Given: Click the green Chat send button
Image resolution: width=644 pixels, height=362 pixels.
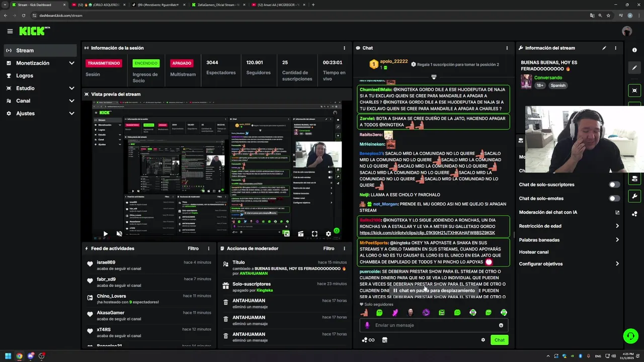Looking at the screenshot, I should pos(499,340).
